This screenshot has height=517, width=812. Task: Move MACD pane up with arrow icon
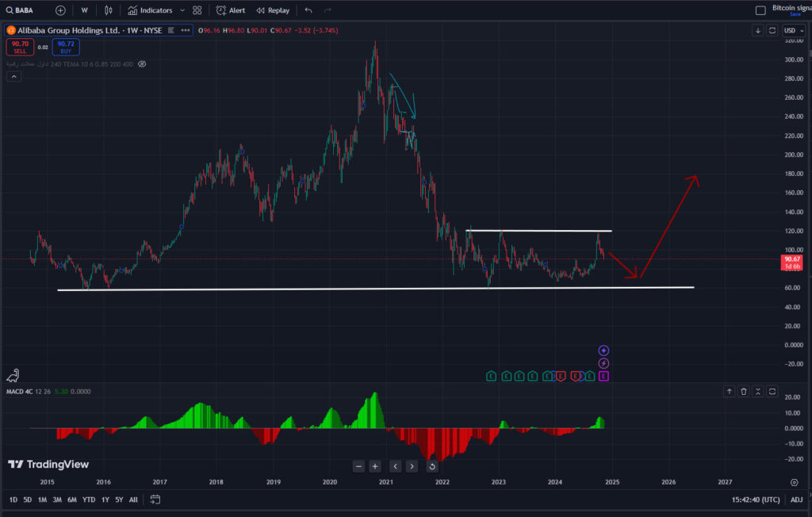730,392
